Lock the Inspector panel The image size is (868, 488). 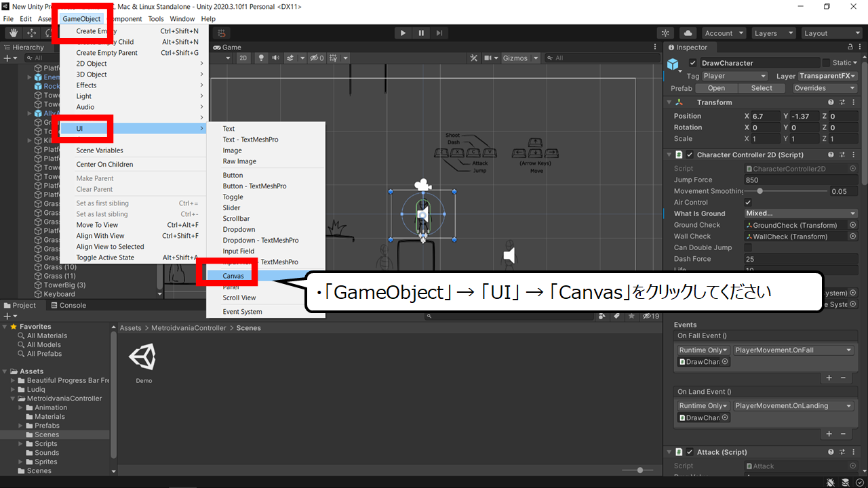coord(851,47)
